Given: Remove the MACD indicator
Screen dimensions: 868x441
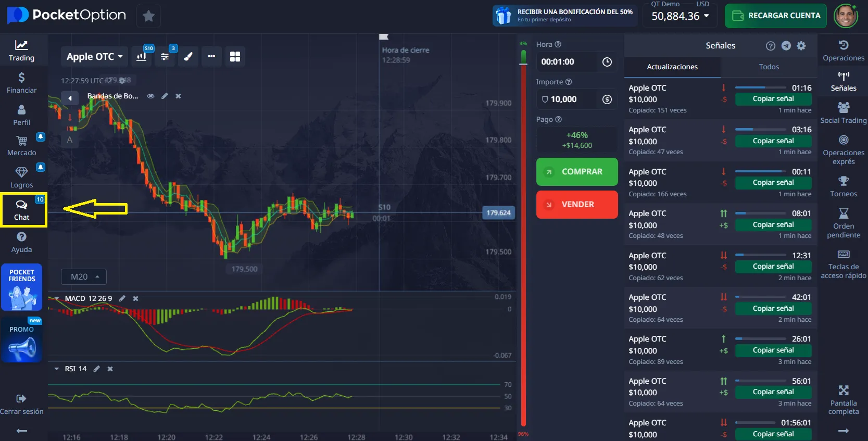Looking at the screenshot, I should pyautogui.click(x=135, y=298).
